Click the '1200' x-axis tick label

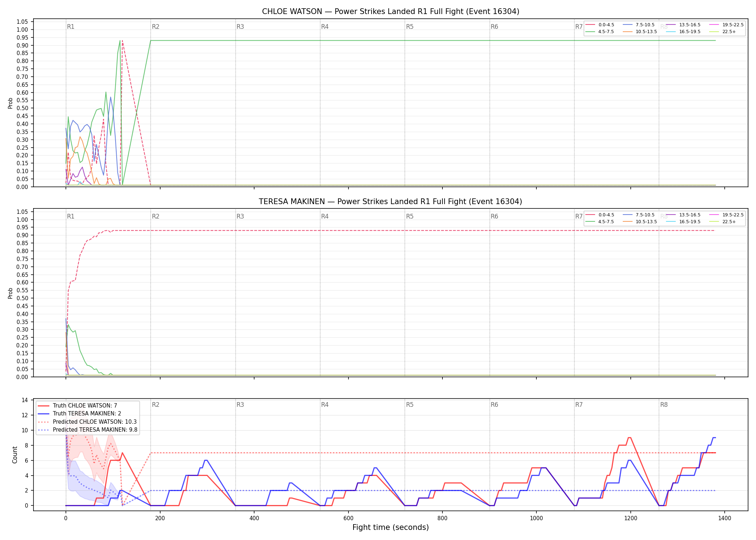pos(631,518)
